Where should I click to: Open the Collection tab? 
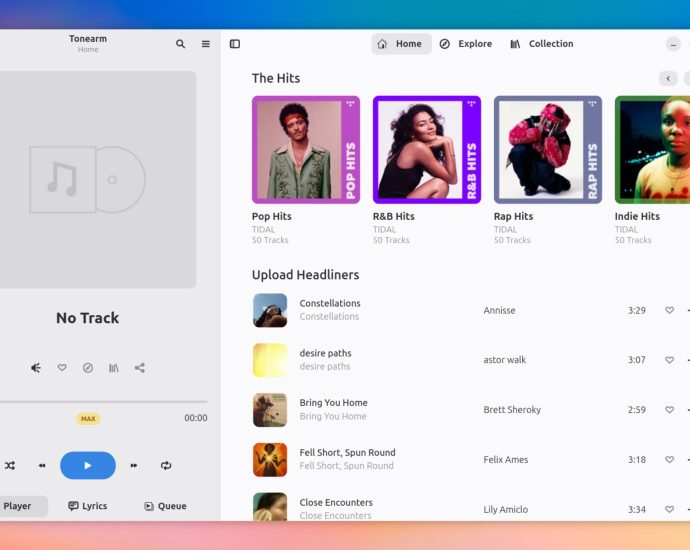(541, 44)
